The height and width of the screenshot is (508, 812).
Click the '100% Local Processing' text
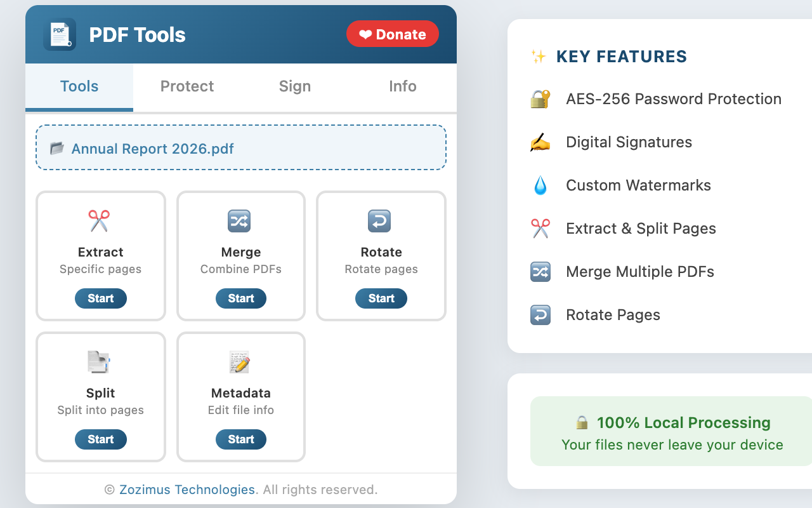[684, 423]
